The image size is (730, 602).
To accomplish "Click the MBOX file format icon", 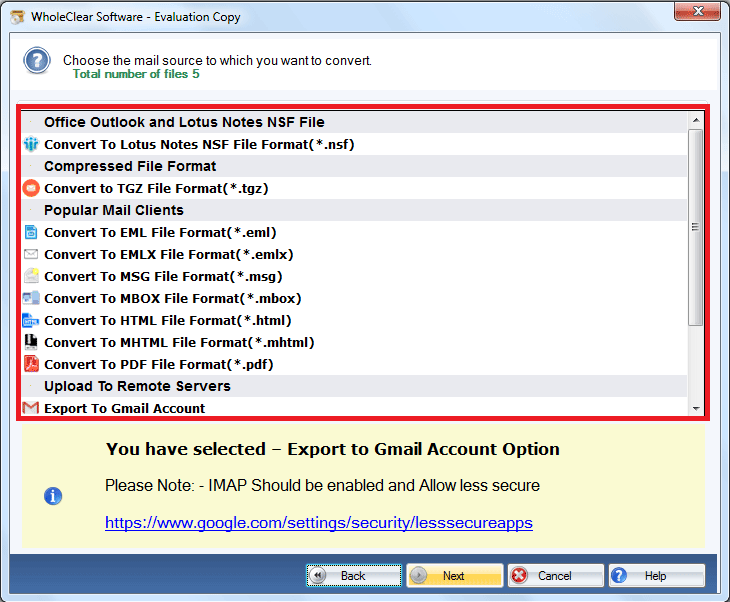I will (x=31, y=298).
